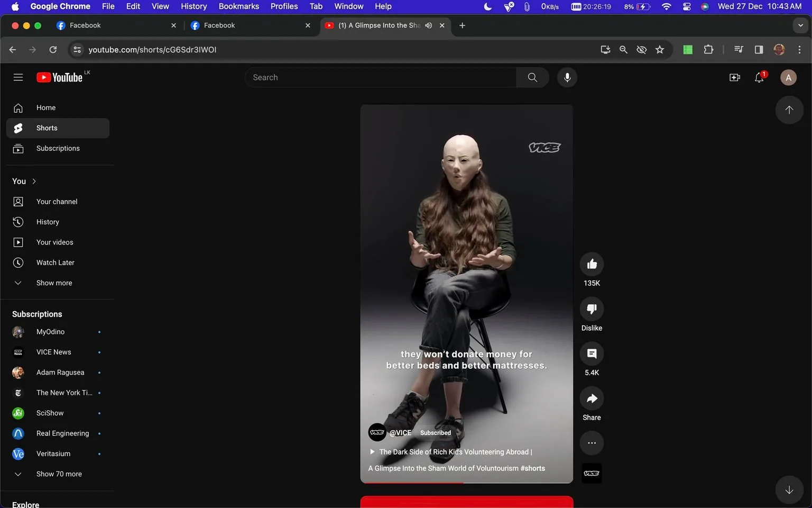Open the @VICE channel link

pyautogui.click(x=400, y=432)
